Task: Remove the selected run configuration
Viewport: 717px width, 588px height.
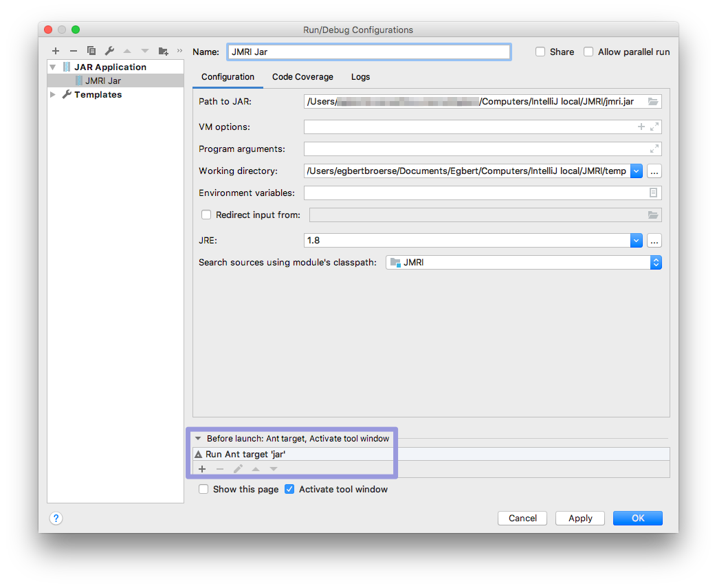Action: click(73, 50)
